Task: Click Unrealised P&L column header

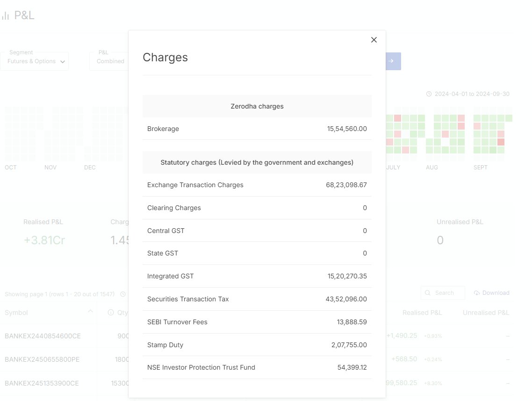Action: point(486,313)
